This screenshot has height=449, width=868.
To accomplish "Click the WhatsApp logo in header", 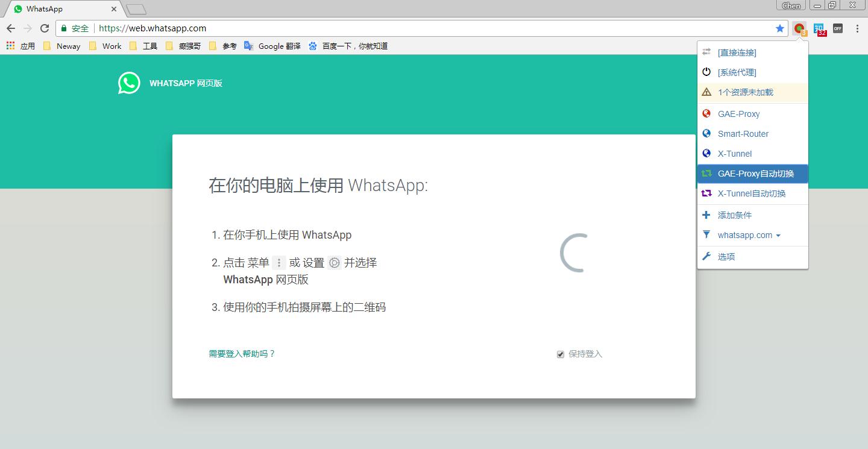I will [x=129, y=83].
